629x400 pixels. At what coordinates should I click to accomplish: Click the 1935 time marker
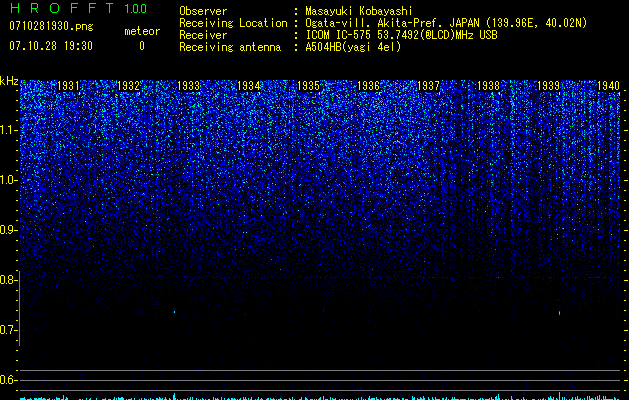click(x=308, y=86)
